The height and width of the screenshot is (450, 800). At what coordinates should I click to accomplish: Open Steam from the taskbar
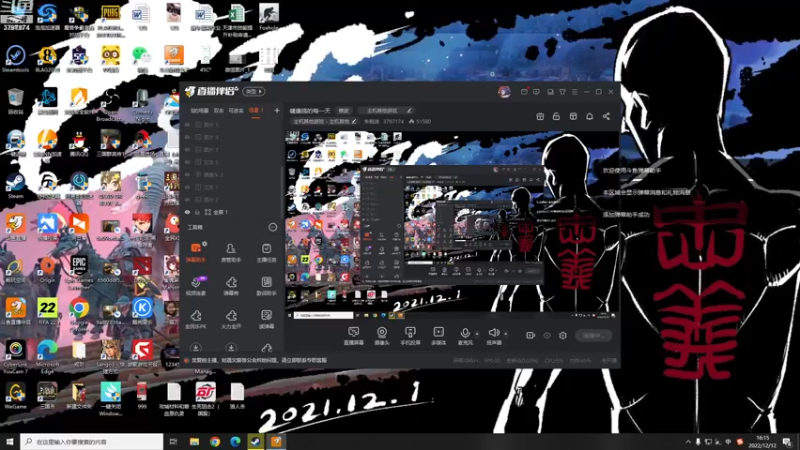(256, 441)
